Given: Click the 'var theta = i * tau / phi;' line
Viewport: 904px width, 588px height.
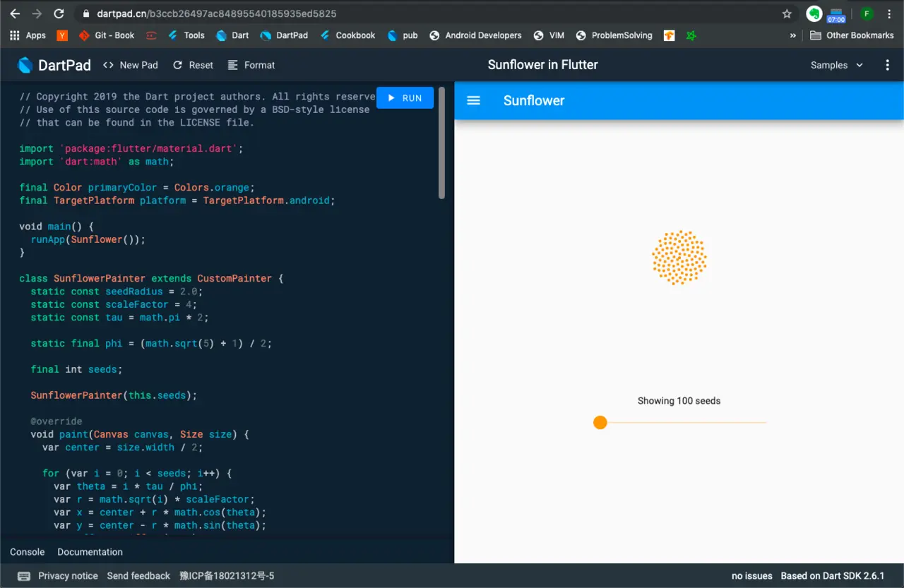Looking at the screenshot, I should [129, 486].
